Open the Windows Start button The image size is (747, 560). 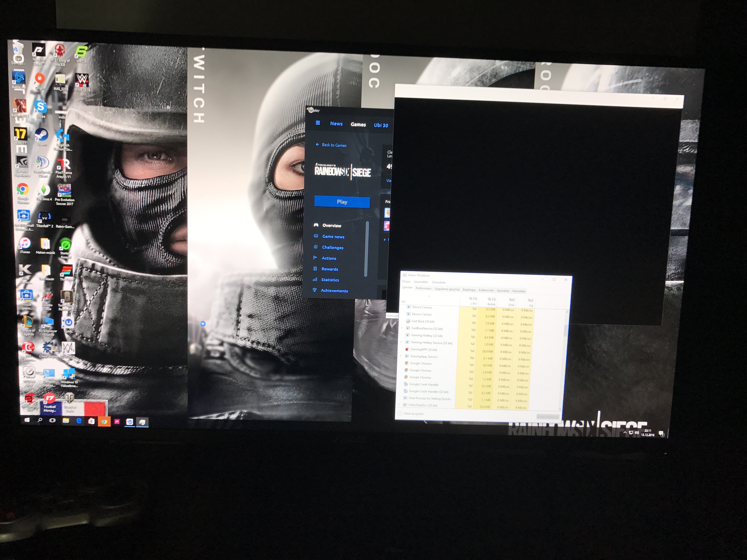27,420
